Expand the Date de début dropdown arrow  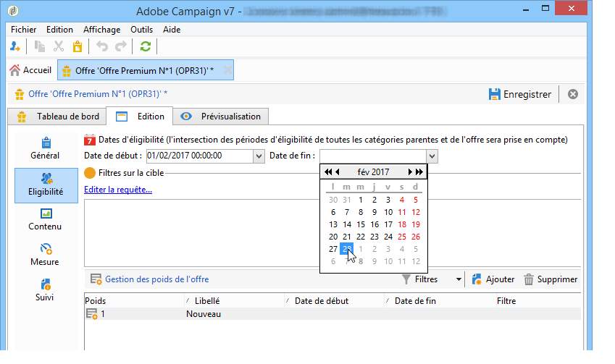coord(259,156)
